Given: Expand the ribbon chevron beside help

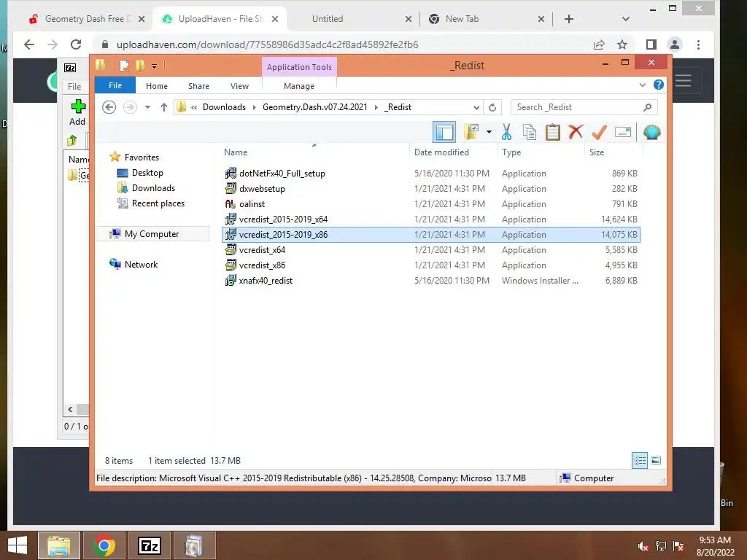Looking at the screenshot, I should 642,85.
